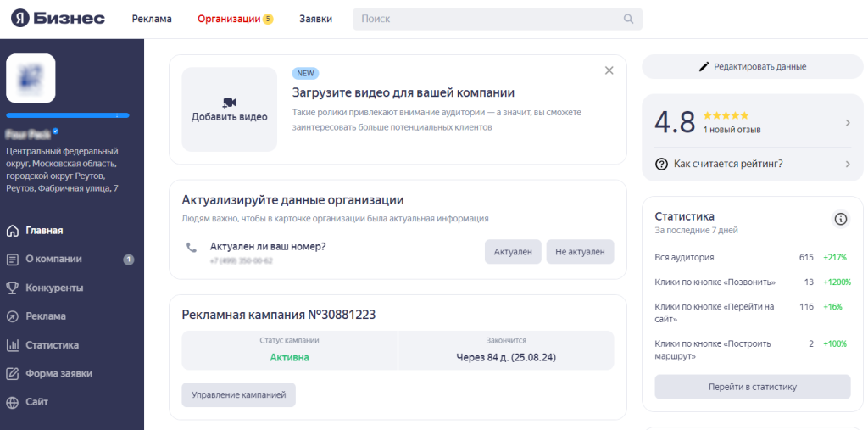Click the Сайт globe icon
868x430 pixels.
point(12,402)
